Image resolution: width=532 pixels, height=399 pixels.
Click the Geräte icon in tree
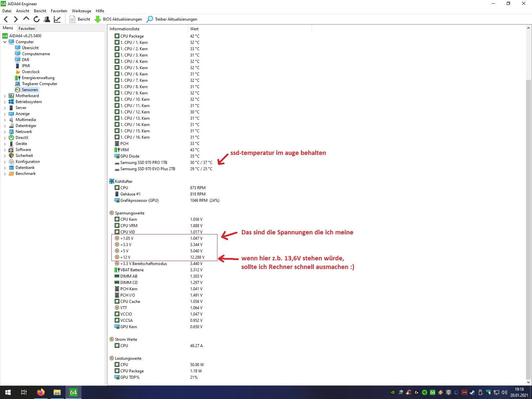11,144
